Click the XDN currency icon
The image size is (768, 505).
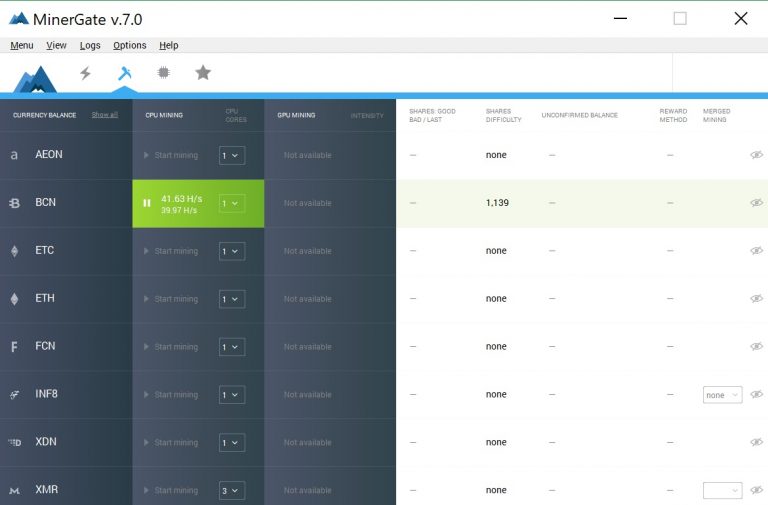pos(14,442)
